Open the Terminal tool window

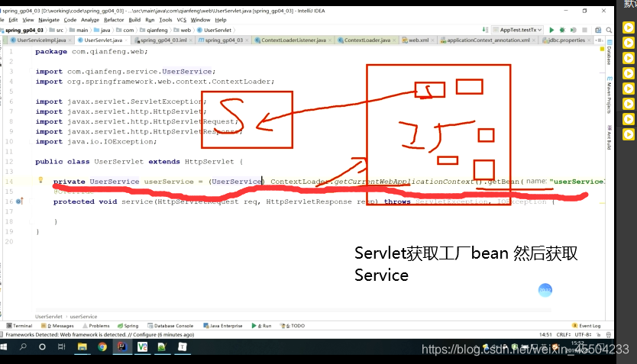19,326
